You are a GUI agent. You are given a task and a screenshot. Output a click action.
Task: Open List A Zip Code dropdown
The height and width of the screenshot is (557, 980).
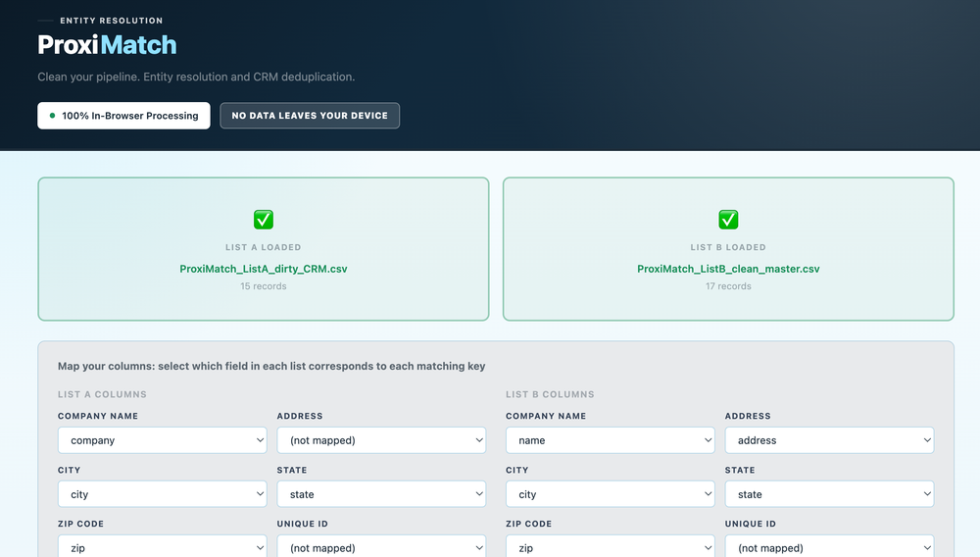[163, 546]
